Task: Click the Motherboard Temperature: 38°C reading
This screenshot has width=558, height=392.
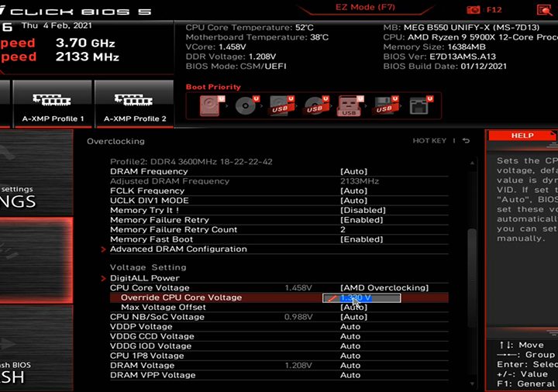Action: [x=257, y=37]
